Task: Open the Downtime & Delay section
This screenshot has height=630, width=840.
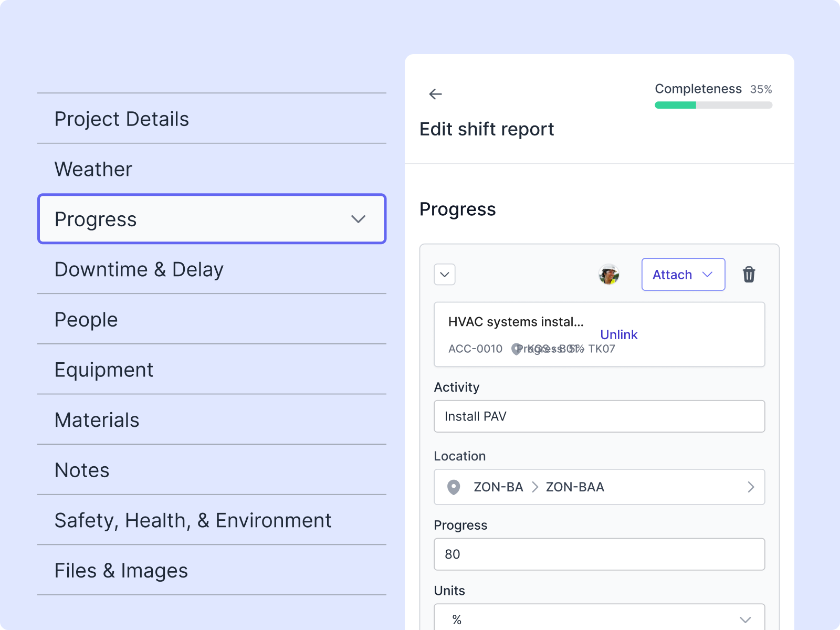Action: (x=212, y=269)
